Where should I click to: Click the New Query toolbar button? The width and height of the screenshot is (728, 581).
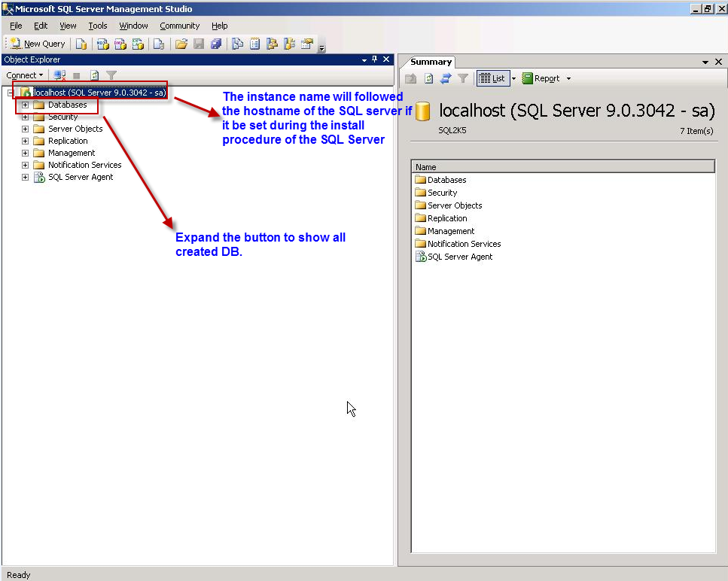coord(38,44)
